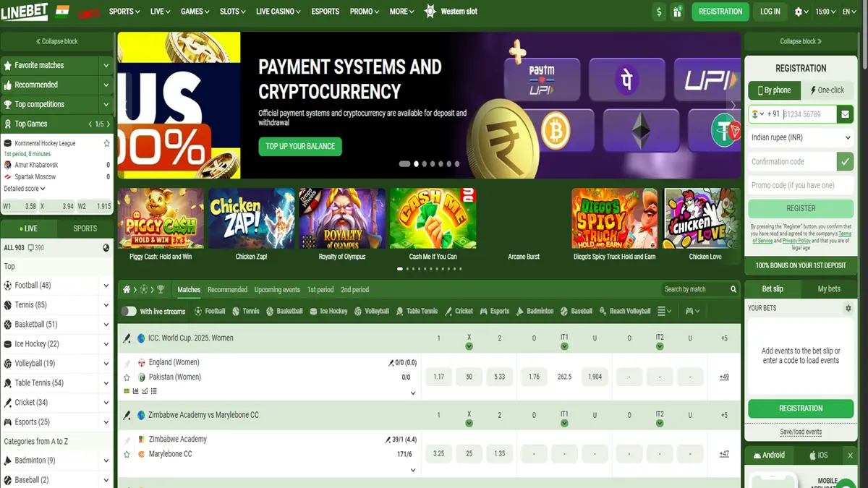Expand the Football (48) sidebar category
The height and width of the screenshot is (488, 868).
pos(106,286)
